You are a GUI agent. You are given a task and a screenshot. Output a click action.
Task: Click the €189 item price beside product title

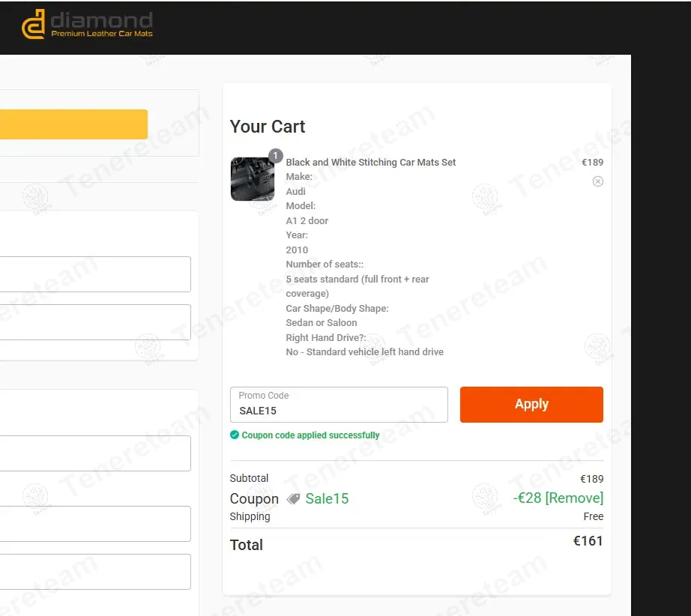[x=592, y=162]
